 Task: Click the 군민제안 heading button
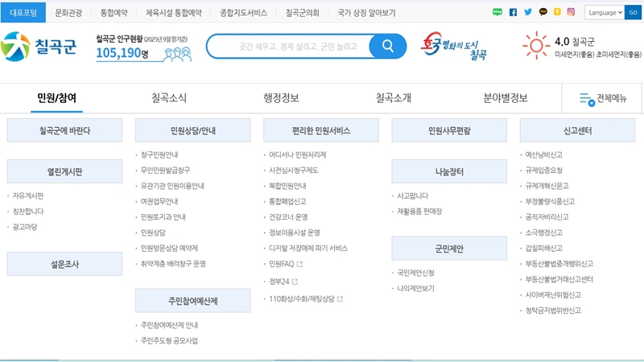pos(449,249)
